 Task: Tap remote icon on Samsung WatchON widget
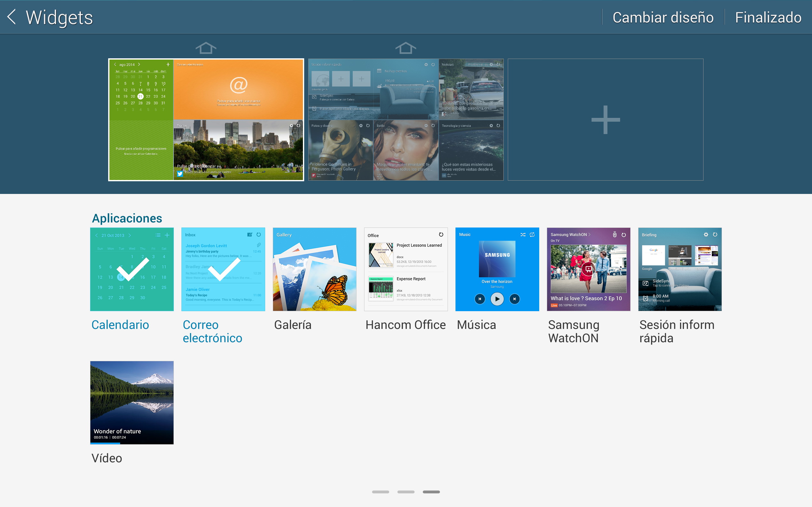pyautogui.click(x=614, y=235)
